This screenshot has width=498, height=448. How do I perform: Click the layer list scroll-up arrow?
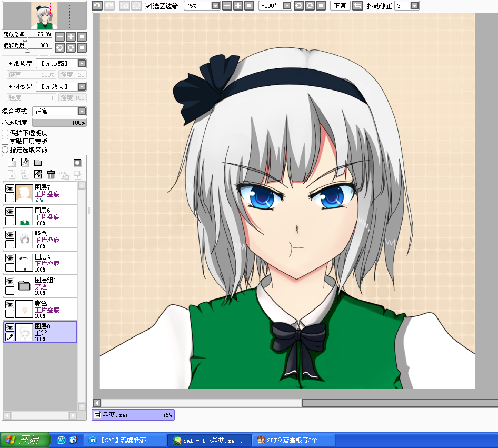82,186
